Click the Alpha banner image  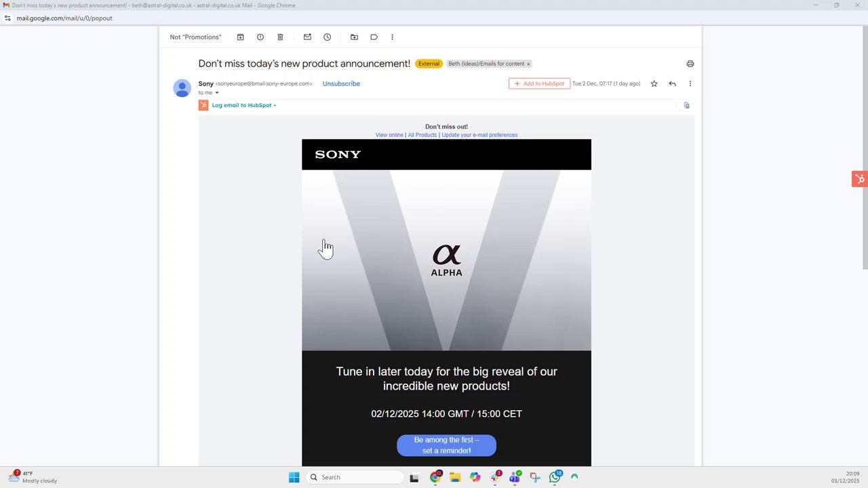[446, 260]
